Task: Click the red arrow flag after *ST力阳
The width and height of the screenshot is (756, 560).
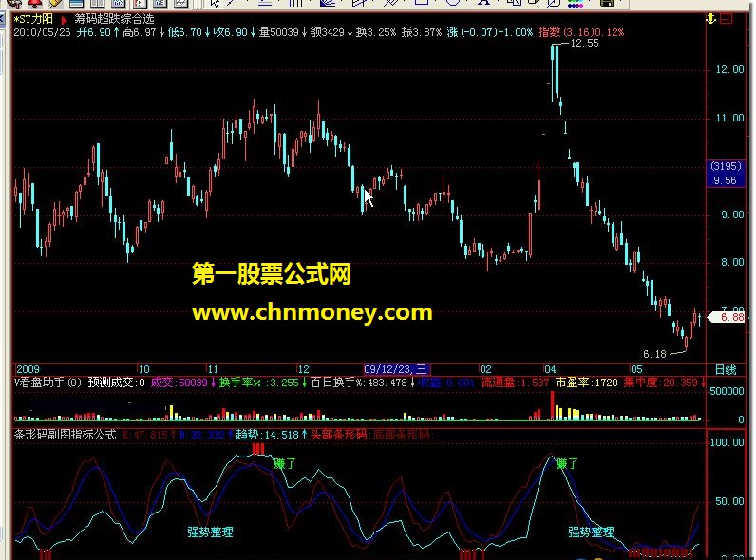Action: pyautogui.click(x=65, y=20)
